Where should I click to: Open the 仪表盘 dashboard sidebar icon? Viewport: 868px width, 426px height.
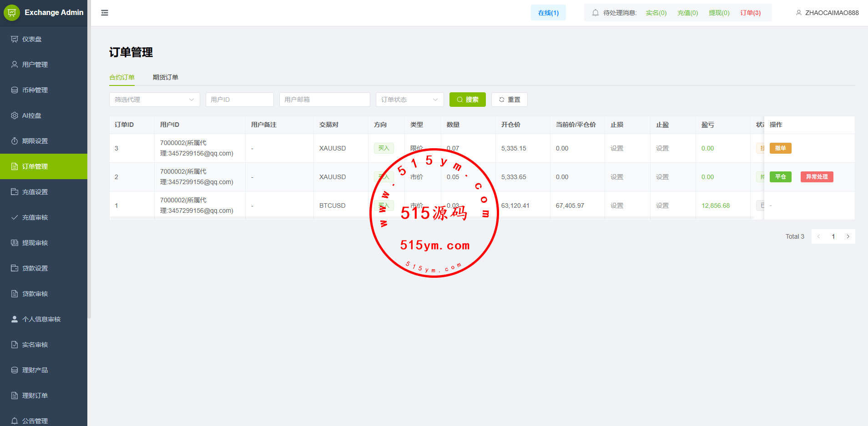coord(15,39)
